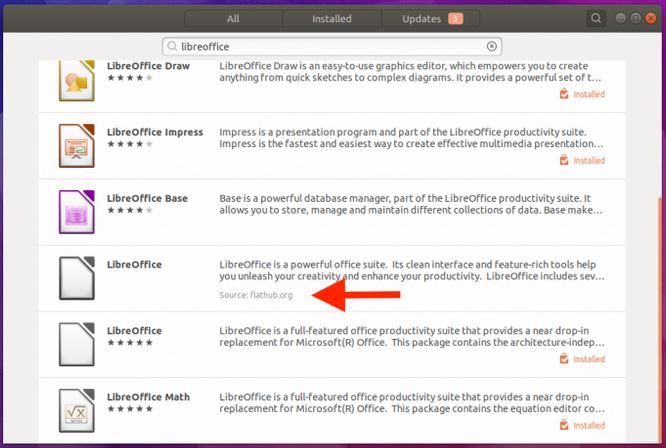
Task: Click the Math equation editor description
Action: pyautogui.click(x=412, y=403)
